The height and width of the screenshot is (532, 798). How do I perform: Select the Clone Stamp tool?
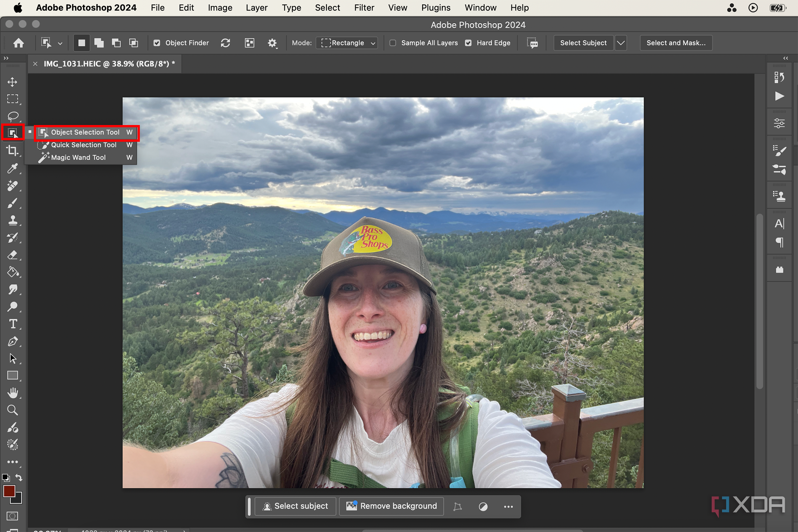pos(13,220)
